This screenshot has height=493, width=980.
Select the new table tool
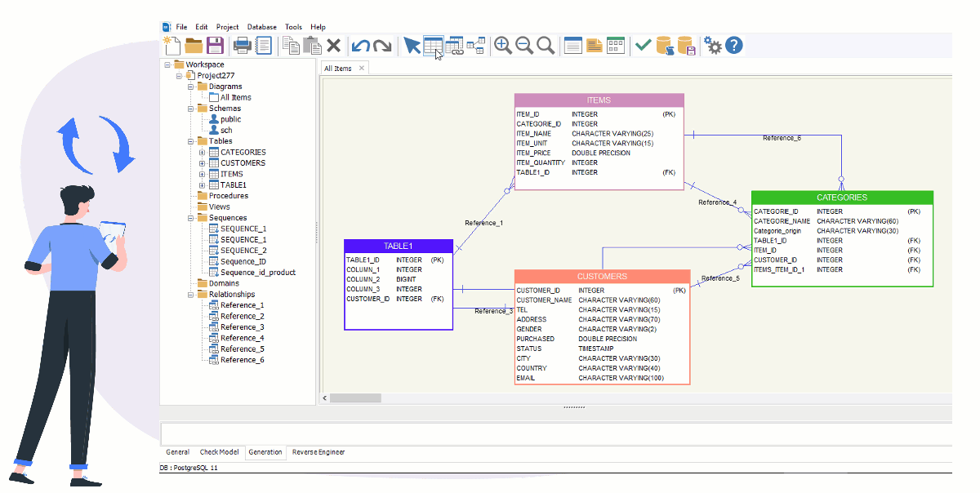pyautogui.click(x=433, y=46)
